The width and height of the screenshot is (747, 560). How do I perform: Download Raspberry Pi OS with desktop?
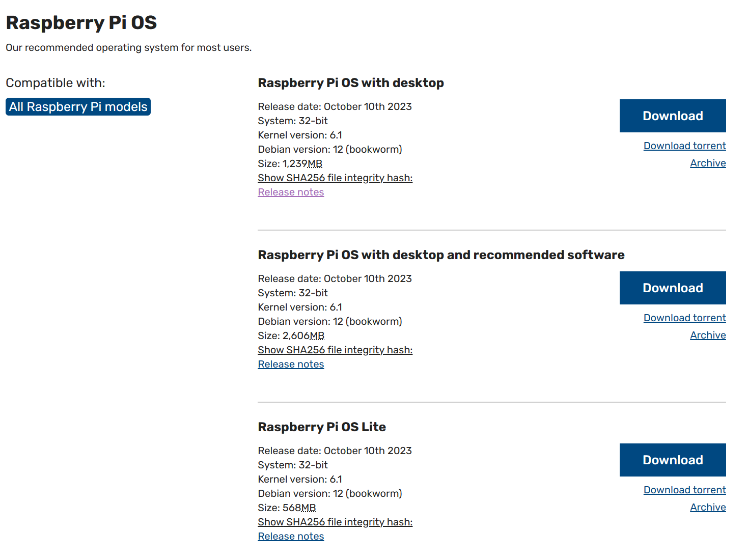click(672, 116)
